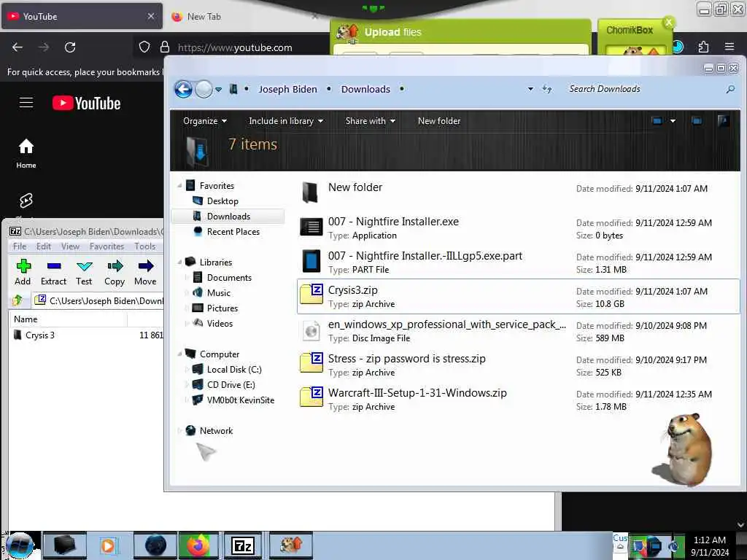This screenshot has width=747, height=560.
Task: Open the 7-Zip File menu
Action: point(20,246)
